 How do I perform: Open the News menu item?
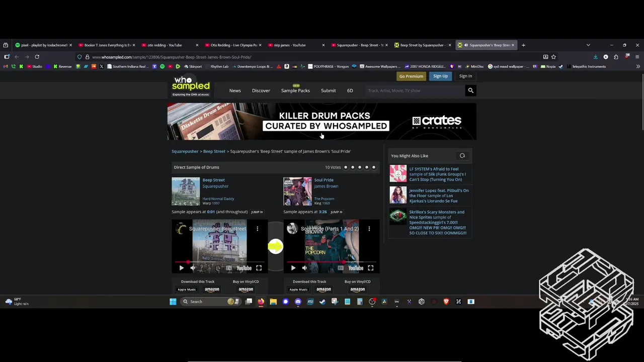[x=235, y=90]
